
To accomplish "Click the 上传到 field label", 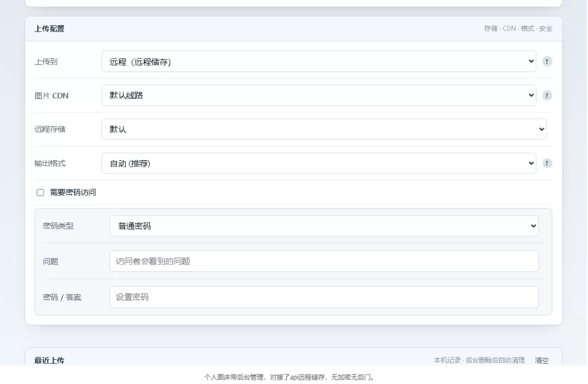I will tap(46, 62).
